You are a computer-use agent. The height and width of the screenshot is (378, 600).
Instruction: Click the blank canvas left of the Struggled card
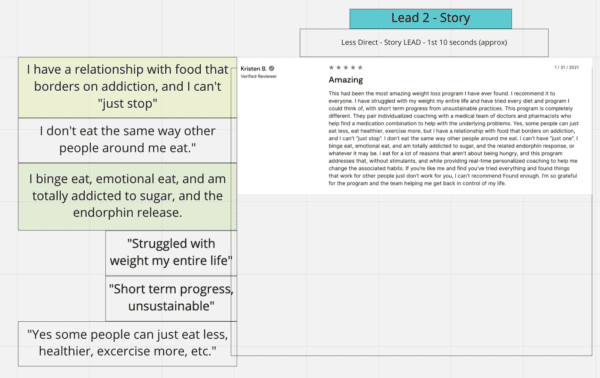[62, 275]
